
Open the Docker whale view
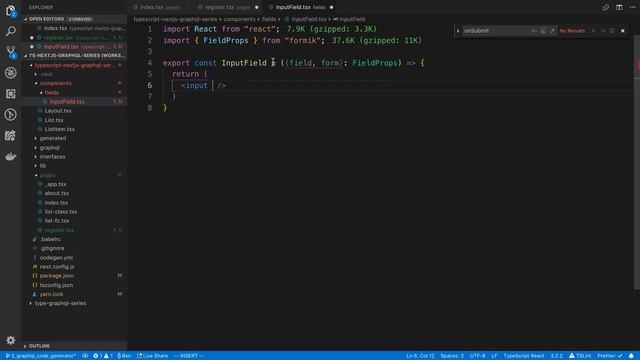pos(11,156)
